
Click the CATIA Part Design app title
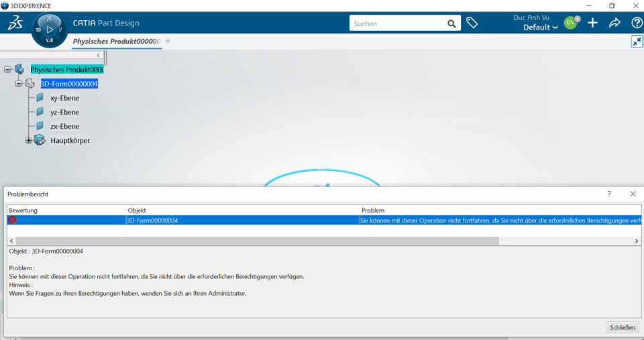pos(106,23)
